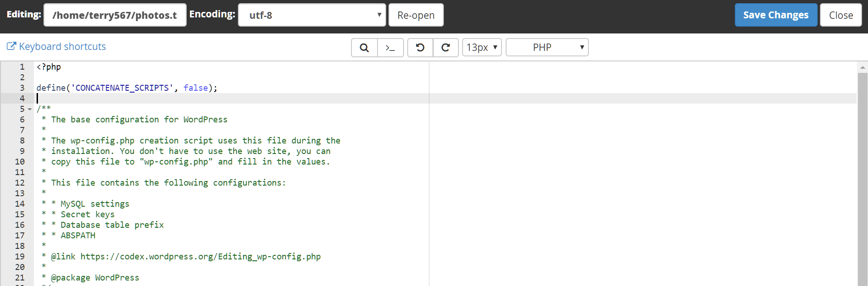Click the 'Secret keys' comment line

(87, 214)
